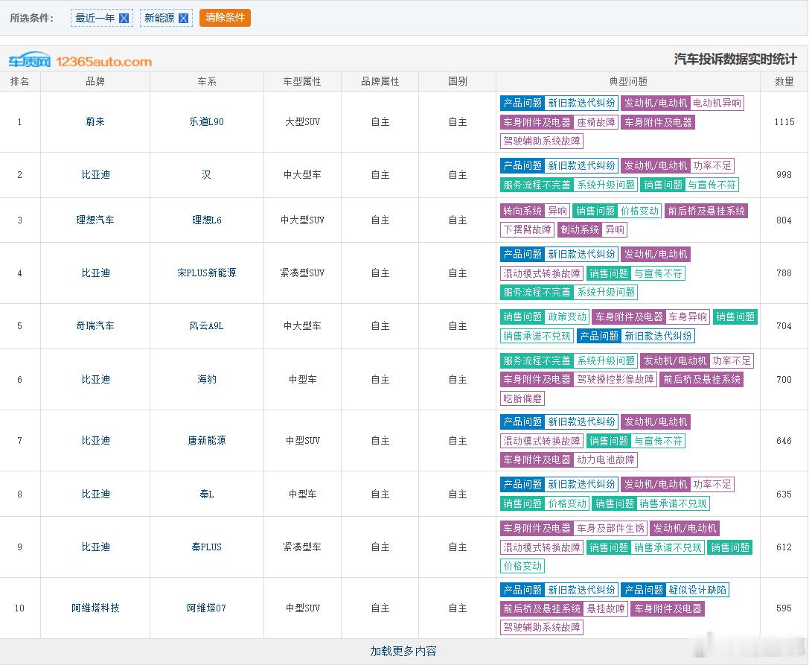The image size is (812, 665).
Task: Open the 风云A9L series link
Action: (207, 326)
